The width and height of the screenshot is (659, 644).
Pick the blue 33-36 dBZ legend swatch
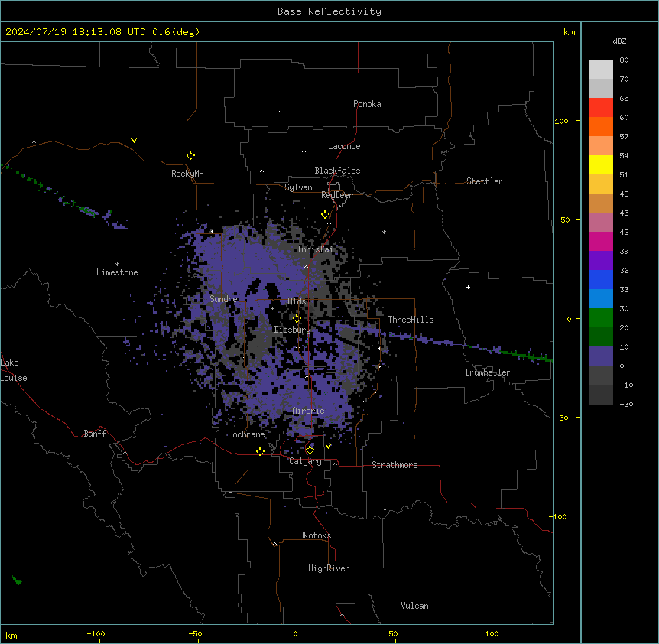(601, 279)
